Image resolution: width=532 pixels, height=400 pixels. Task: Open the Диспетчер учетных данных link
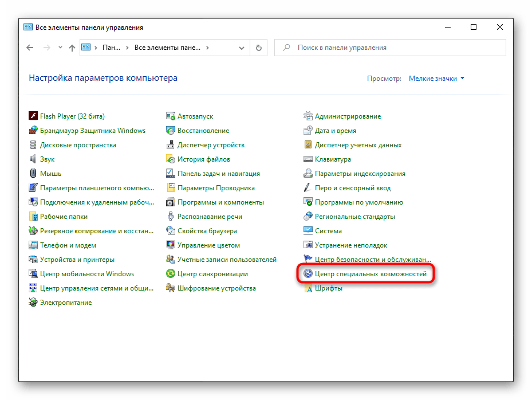click(x=358, y=145)
